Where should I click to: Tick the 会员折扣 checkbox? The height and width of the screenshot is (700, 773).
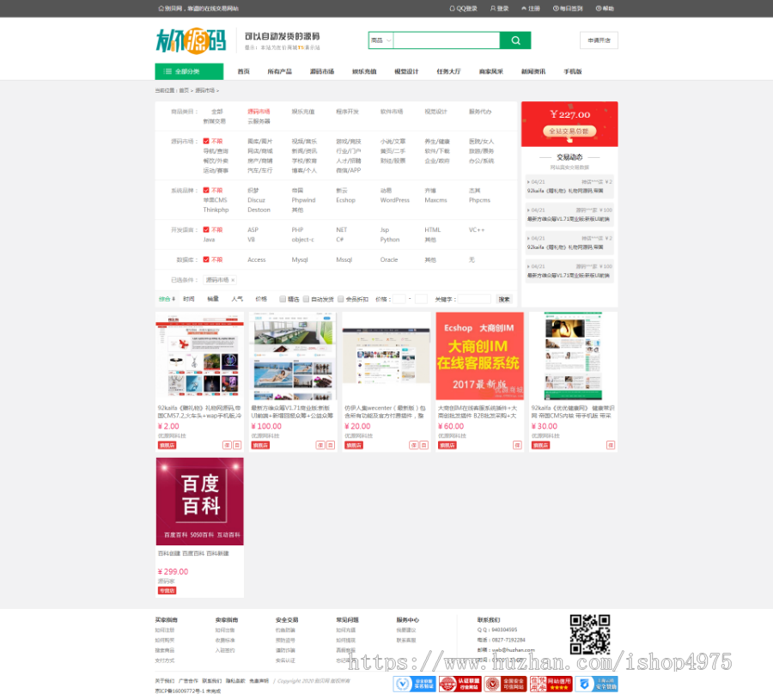(340, 299)
